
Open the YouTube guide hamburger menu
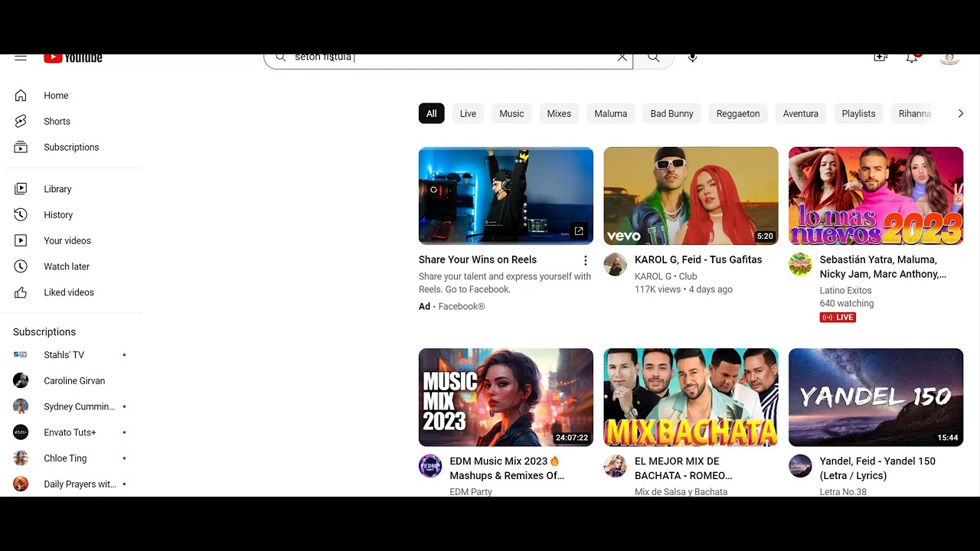coord(21,57)
